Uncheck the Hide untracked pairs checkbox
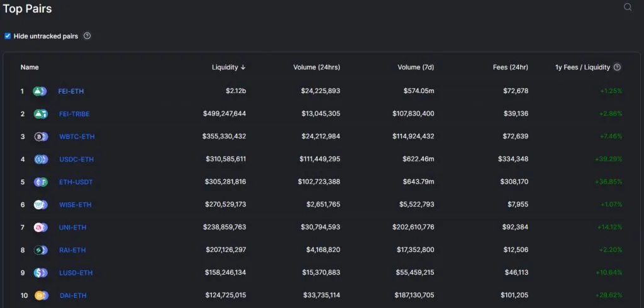644x308 pixels. [8, 36]
